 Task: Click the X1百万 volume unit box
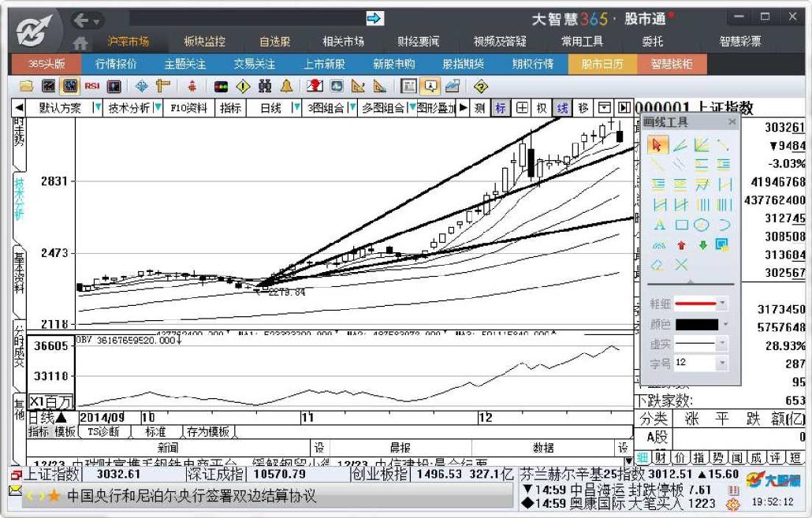point(50,402)
